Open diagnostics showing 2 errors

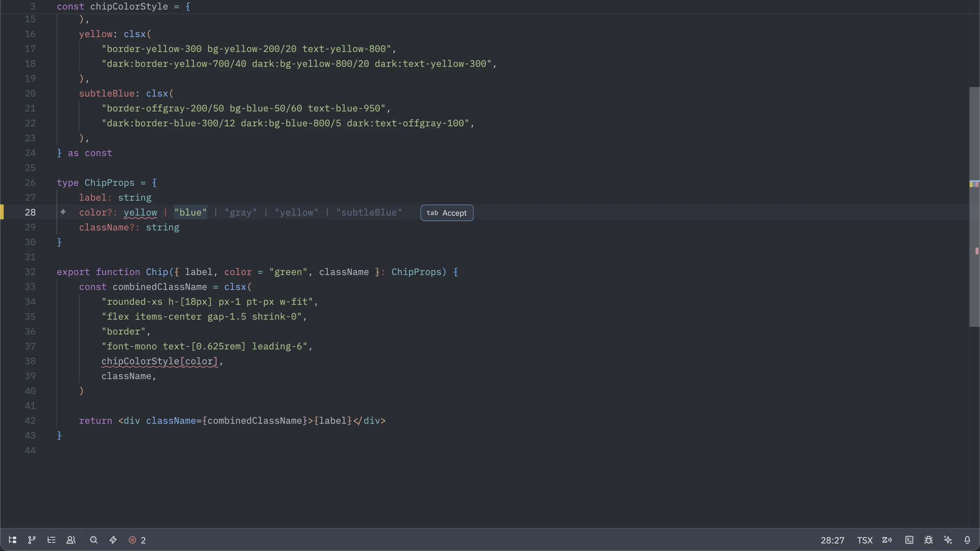tap(137, 540)
